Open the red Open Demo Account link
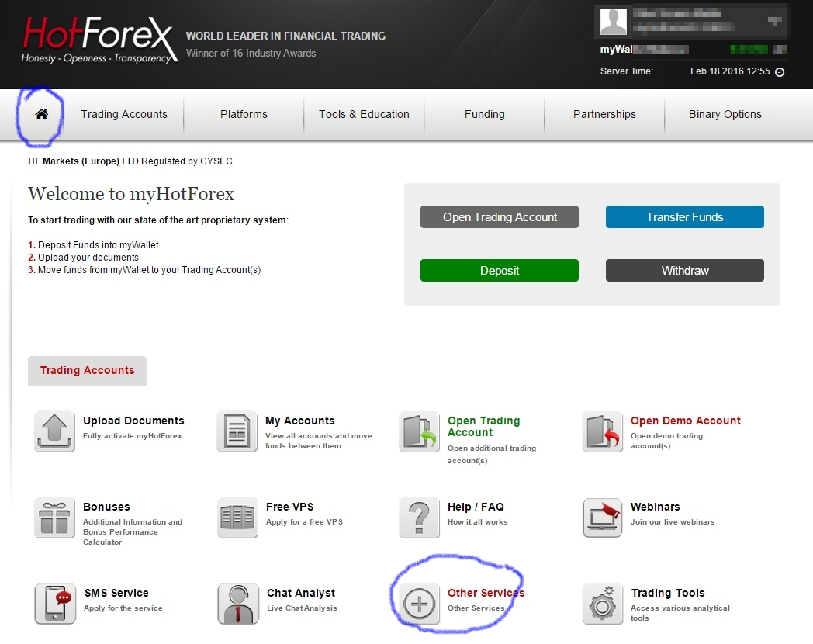 point(686,421)
